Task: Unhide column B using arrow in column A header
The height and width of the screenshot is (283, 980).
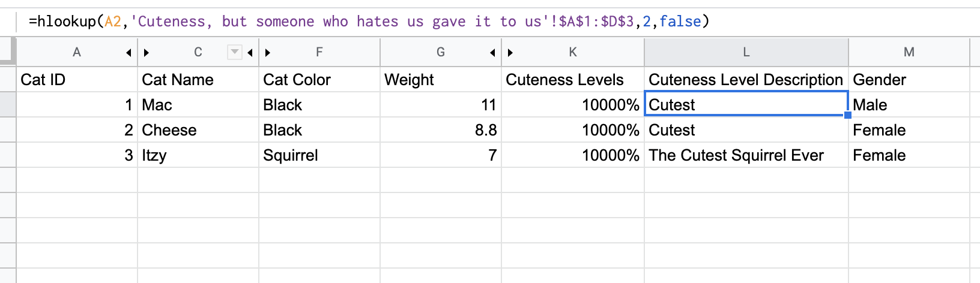Action: pos(128,53)
